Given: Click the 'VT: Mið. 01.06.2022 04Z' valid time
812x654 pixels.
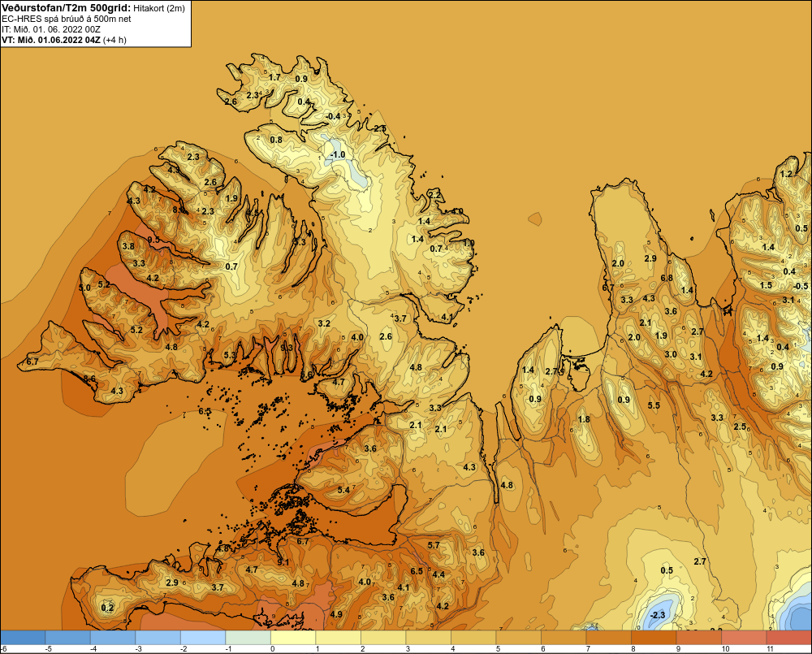Looking at the screenshot, I should coord(51,40).
